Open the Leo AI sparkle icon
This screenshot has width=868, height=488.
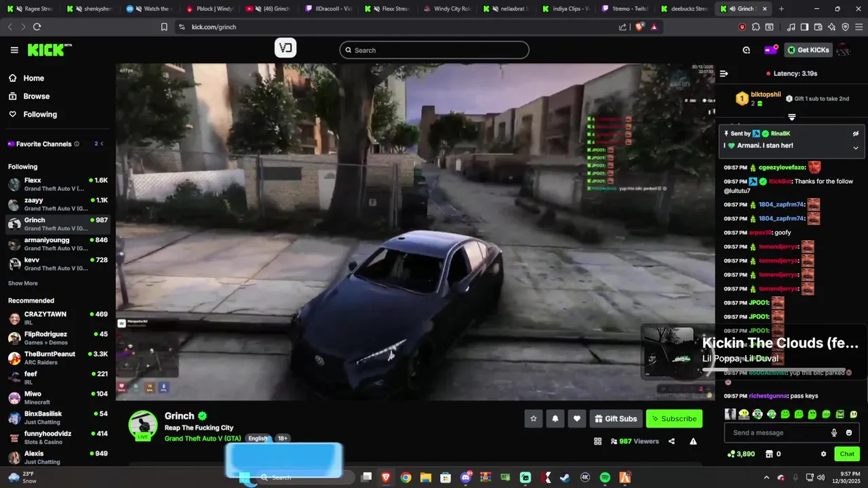(x=831, y=27)
